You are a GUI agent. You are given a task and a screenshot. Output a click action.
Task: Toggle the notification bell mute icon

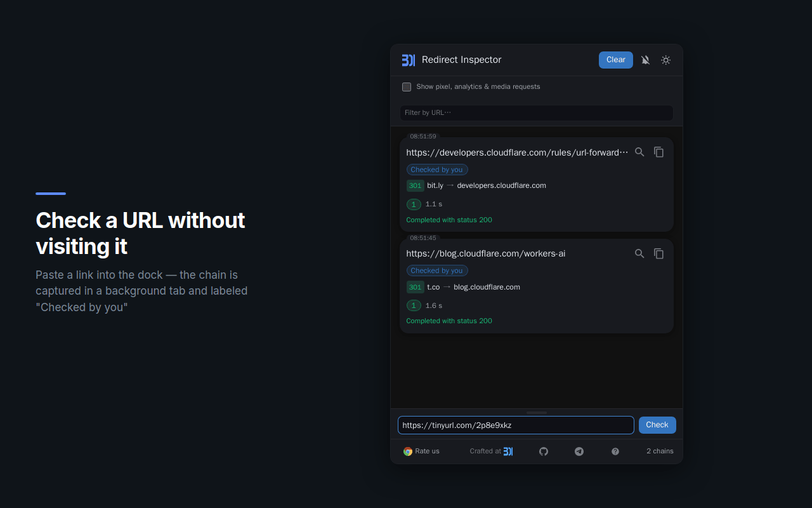tap(645, 60)
